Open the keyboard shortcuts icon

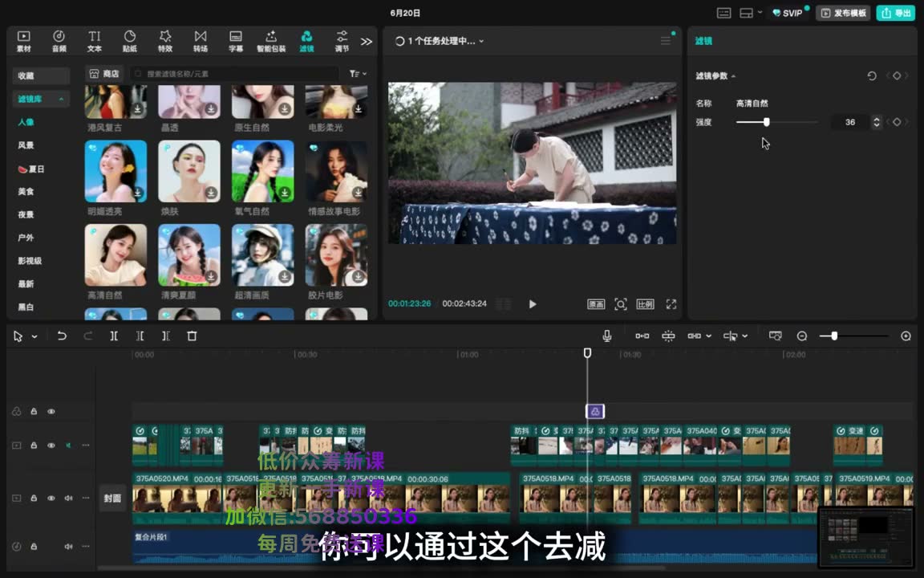click(723, 13)
